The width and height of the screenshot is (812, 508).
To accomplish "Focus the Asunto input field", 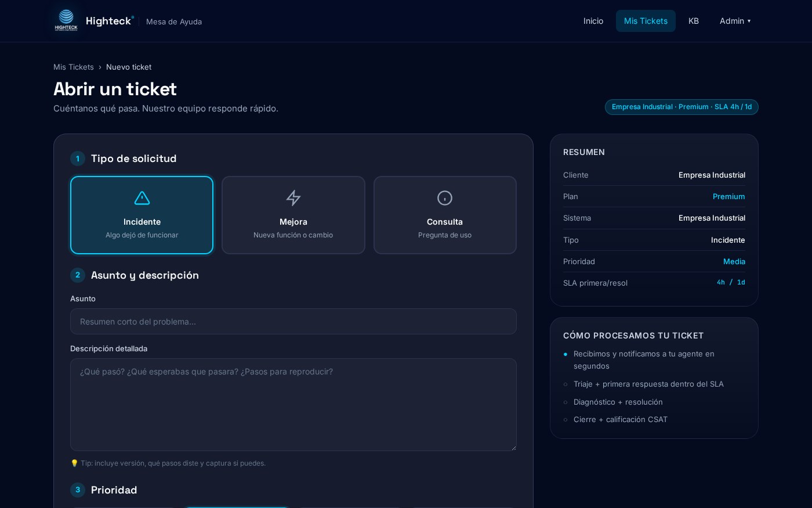I will (x=293, y=321).
